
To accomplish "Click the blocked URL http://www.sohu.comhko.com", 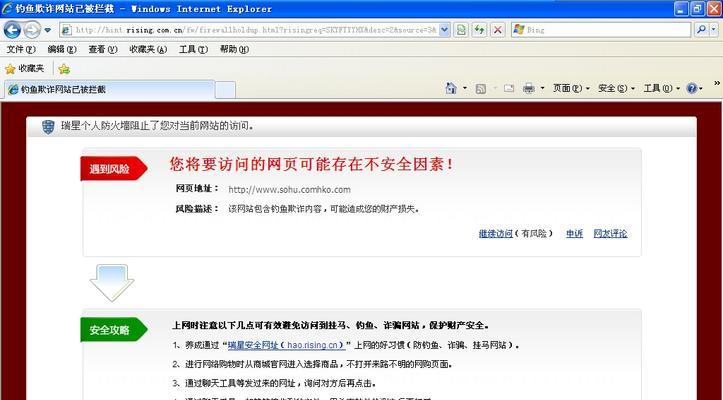I will 290,190.
